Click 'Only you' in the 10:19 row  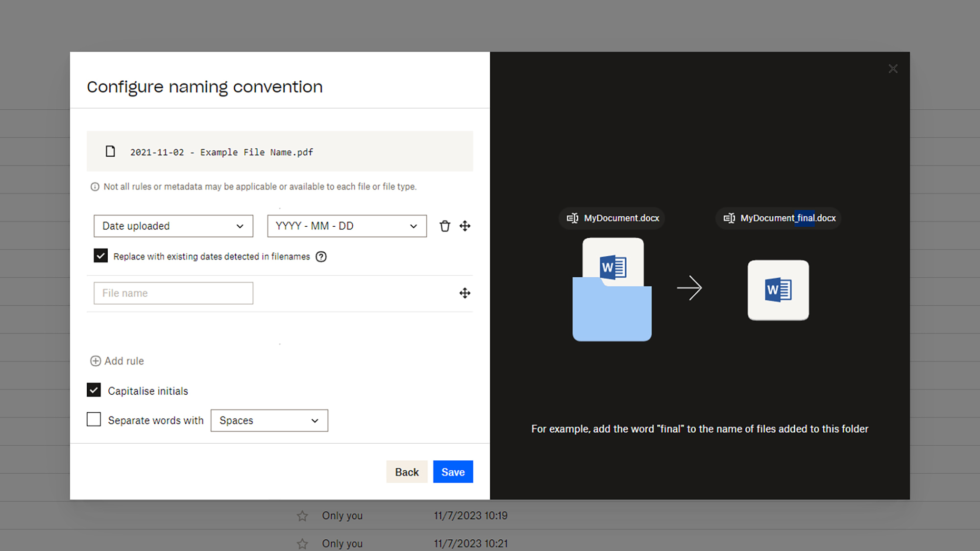point(342,516)
